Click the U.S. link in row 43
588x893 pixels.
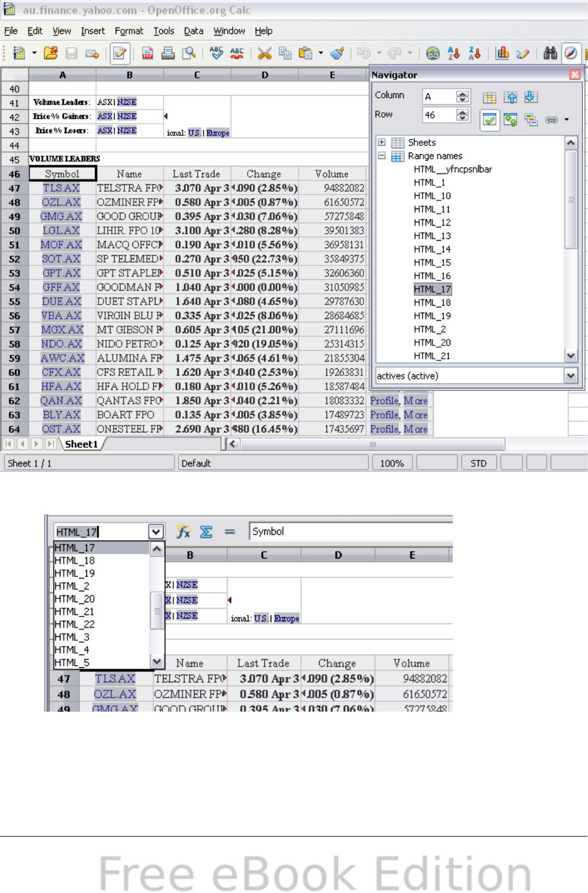[x=194, y=133]
